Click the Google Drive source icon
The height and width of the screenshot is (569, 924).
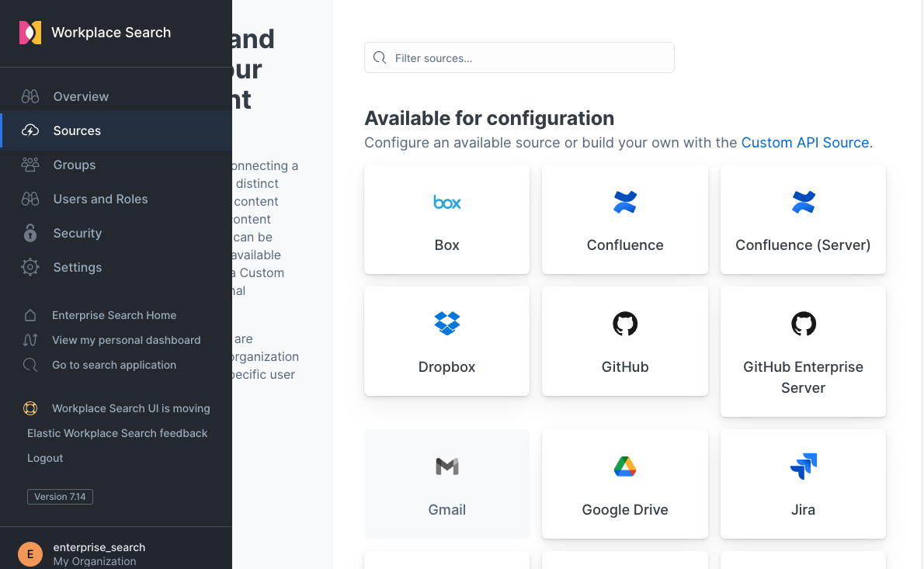[x=625, y=466]
